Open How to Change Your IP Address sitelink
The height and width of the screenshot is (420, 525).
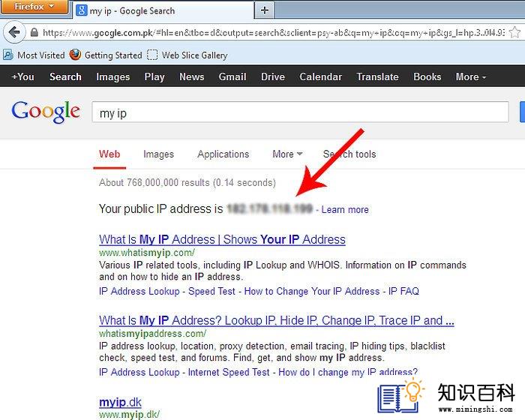(x=312, y=291)
